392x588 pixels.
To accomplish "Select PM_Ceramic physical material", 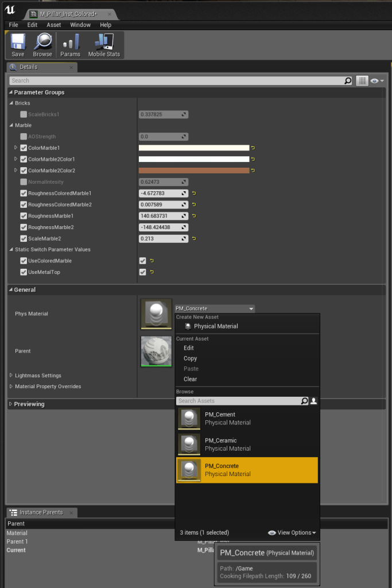I will click(x=220, y=444).
